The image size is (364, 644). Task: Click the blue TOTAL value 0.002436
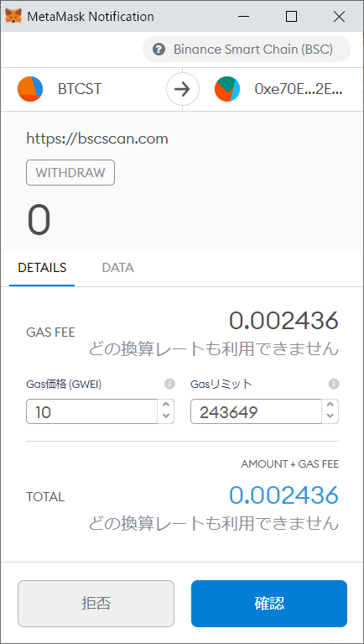click(283, 495)
